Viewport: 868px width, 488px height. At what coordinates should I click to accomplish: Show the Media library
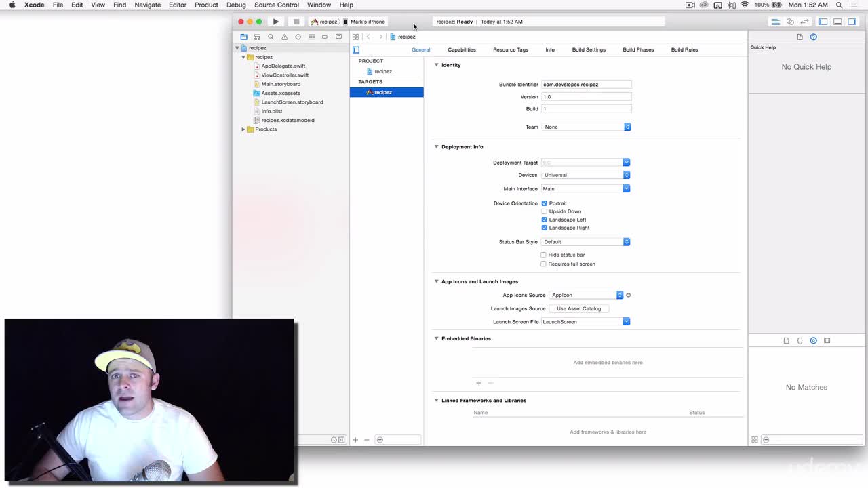point(827,340)
